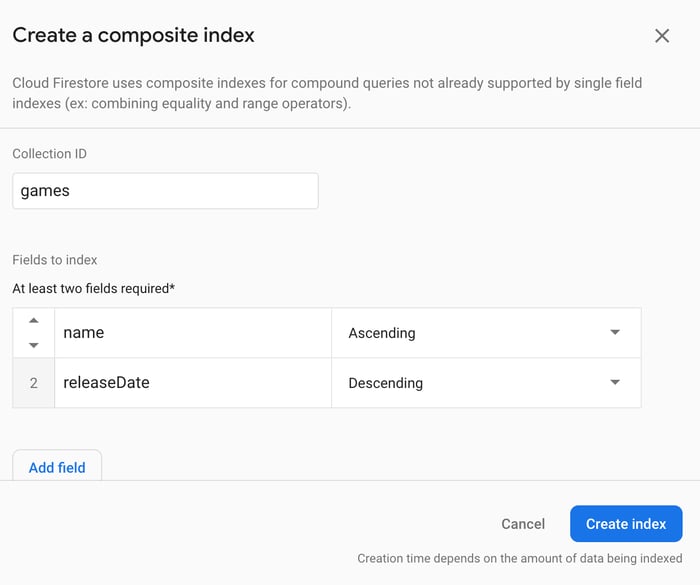Cancel the index creation

523,524
